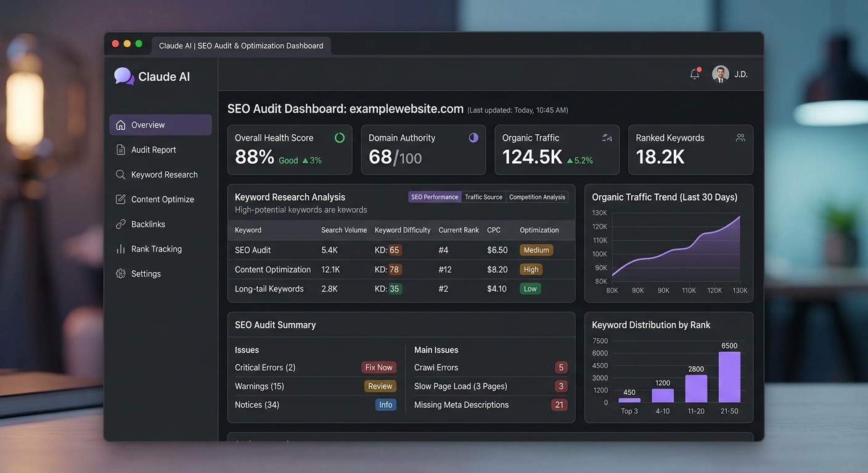Image resolution: width=868 pixels, height=473 pixels.
Task: Select the SEO Performance tab
Action: tap(435, 197)
